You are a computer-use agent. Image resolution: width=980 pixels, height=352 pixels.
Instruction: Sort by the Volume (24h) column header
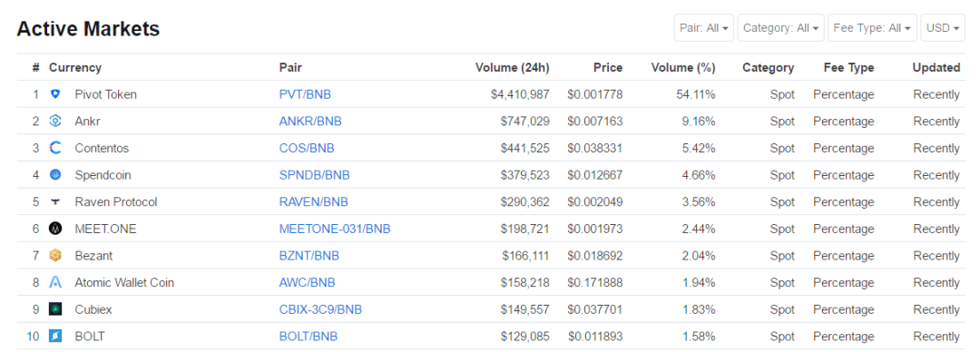(513, 67)
